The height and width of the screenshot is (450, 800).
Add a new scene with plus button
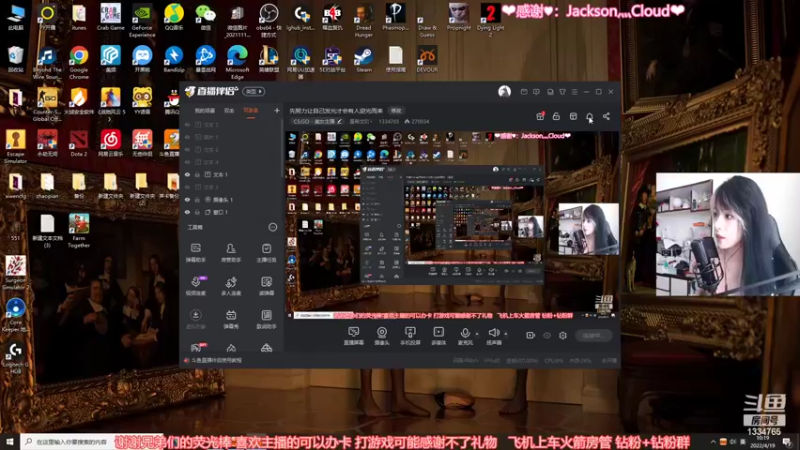coord(277,110)
